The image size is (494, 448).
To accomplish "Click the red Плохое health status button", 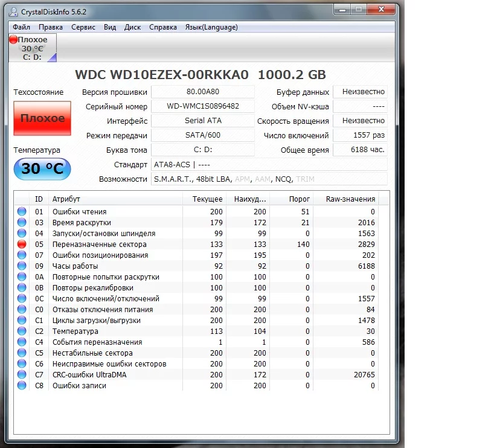I will click(42, 118).
